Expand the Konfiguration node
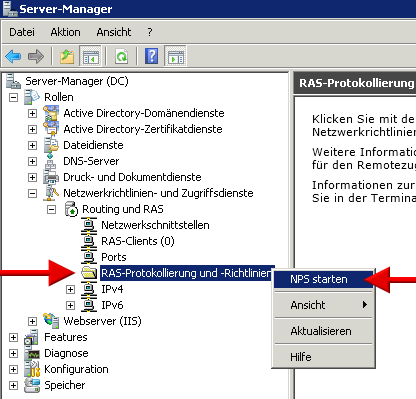The image size is (416, 399). coord(13,369)
